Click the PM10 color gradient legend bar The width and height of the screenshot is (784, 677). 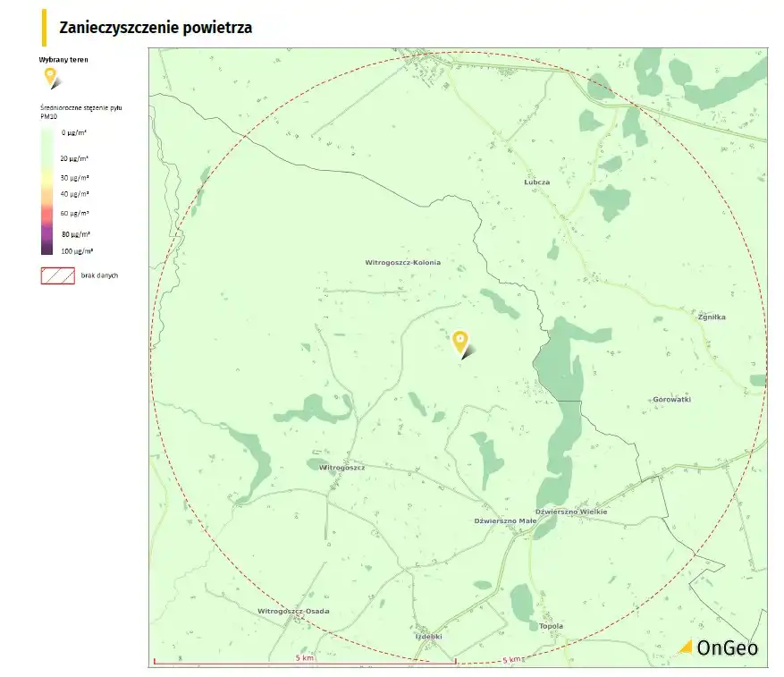pyautogui.click(x=46, y=191)
